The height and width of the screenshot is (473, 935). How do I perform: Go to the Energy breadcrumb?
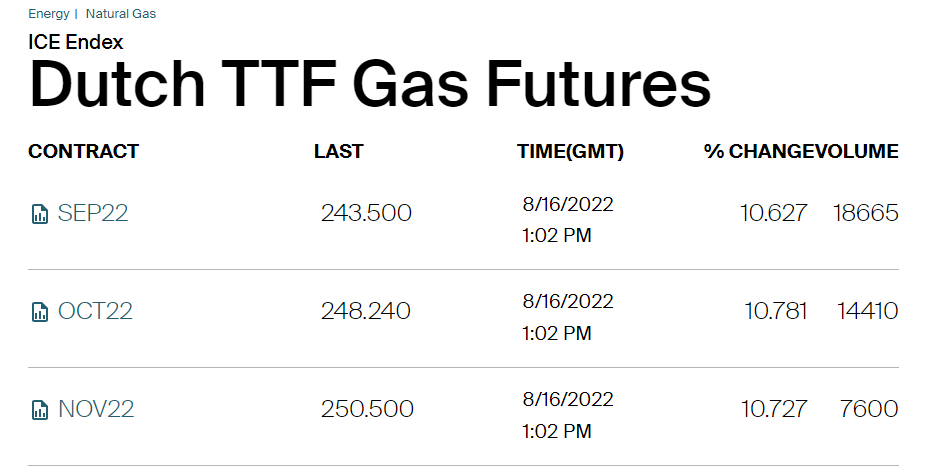tap(49, 14)
